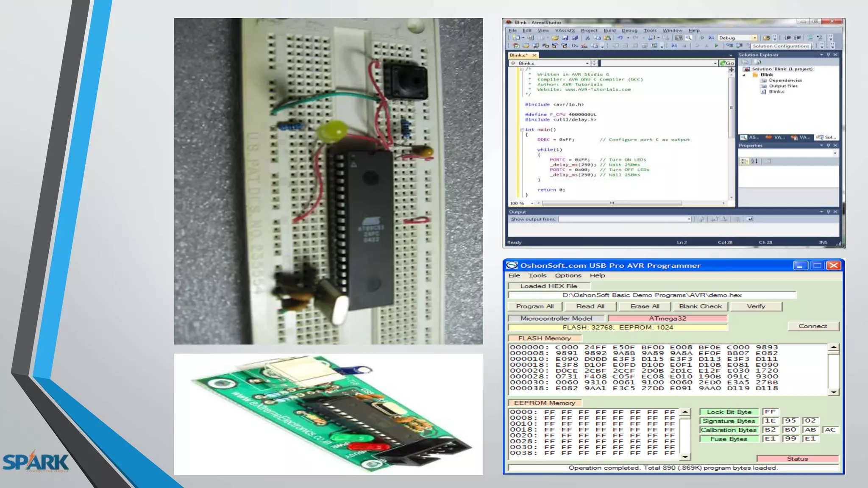The height and width of the screenshot is (488, 868).
Task: Click the loaded HEX file path field
Action: (652, 295)
